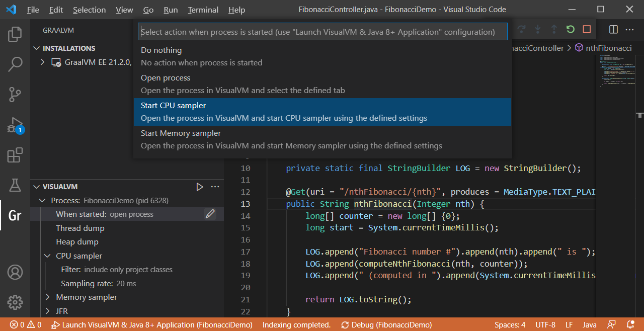Open the Run menu
Screen dimensions: 644x331
tap(171, 10)
